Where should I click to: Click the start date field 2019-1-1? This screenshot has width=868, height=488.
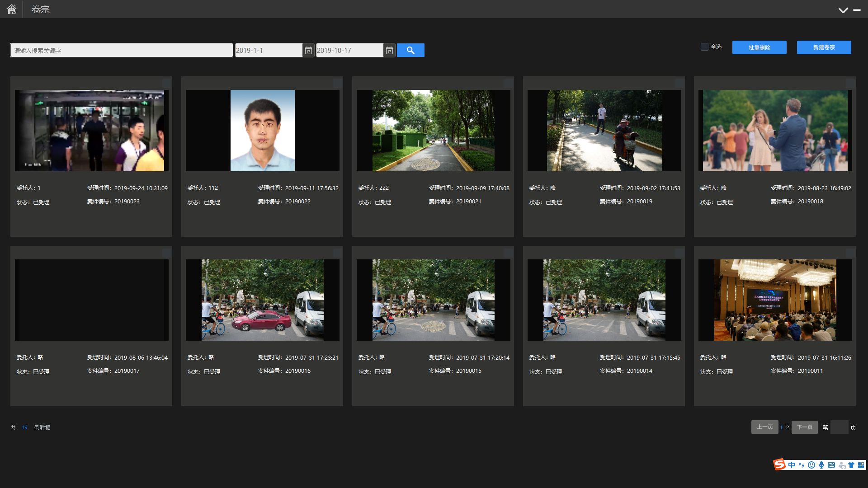(x=269, y=50)
